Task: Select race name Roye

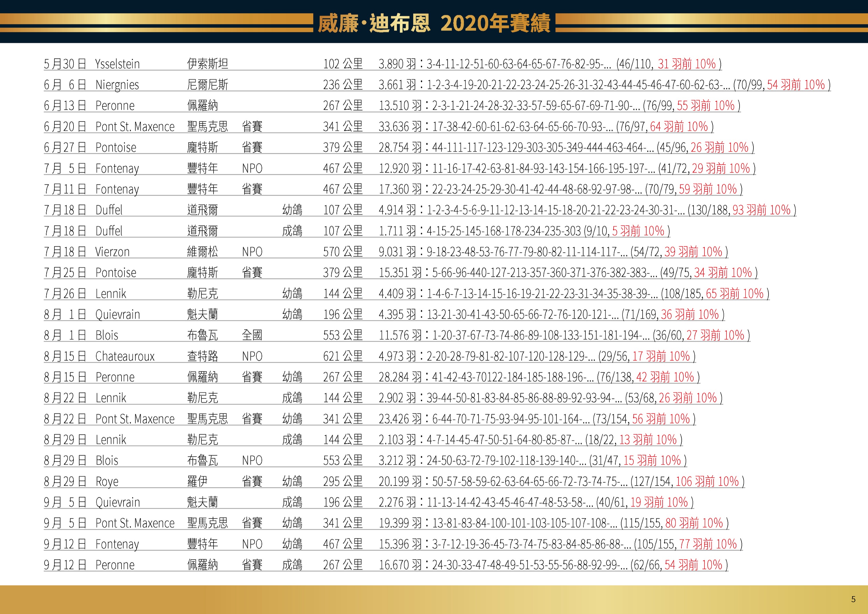Action: click(107, 482)
